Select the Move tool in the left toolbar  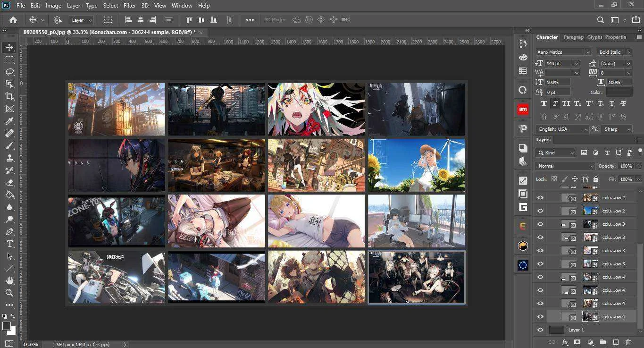tap(9, 47)
